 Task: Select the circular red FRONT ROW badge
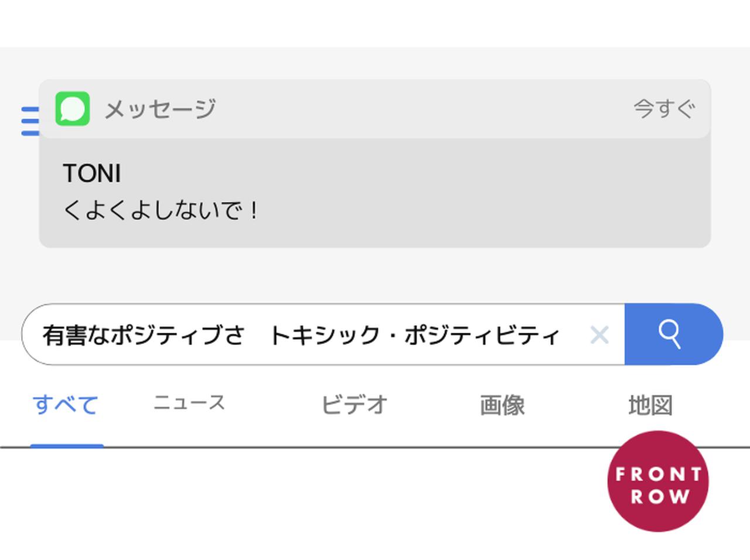point(657,482)
